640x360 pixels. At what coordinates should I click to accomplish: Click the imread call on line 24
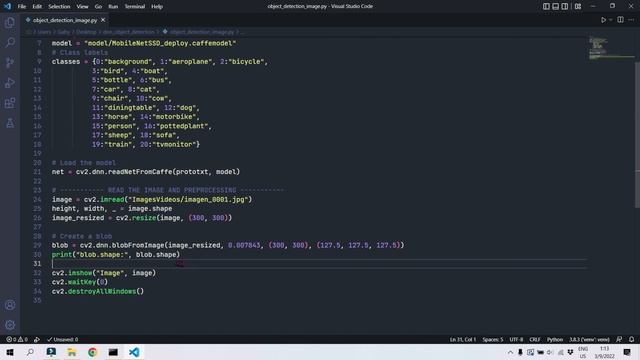(112, 200)
